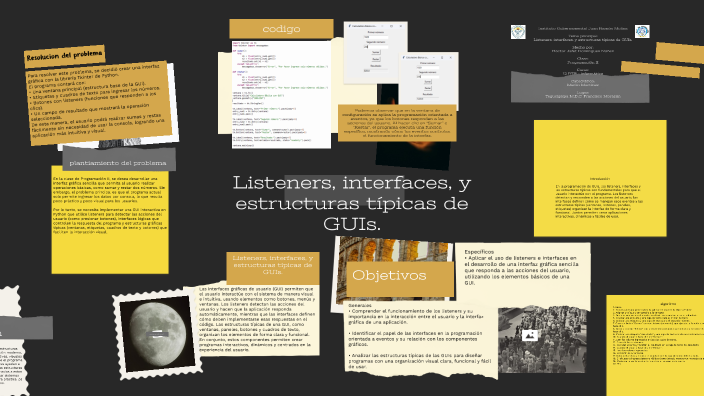Screen dimensions: 704x396
Task: Select the "Generales" objectives text box
Action: pyautogui.click(x=420, y=337)
